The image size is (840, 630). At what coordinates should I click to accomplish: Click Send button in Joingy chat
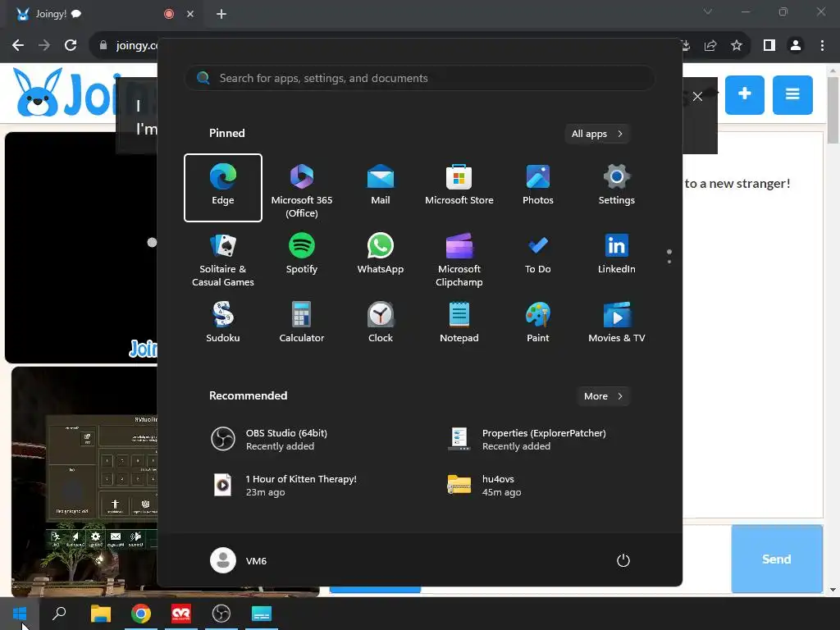(777, 559)
